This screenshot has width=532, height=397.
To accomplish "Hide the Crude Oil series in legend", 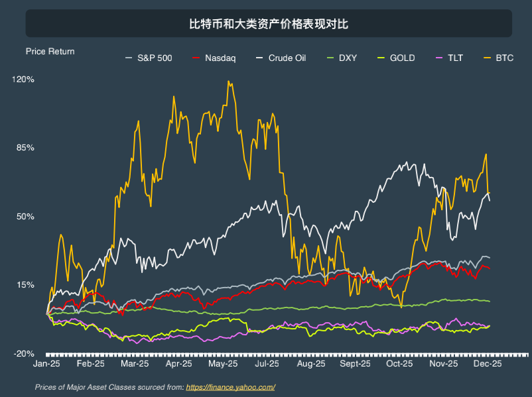I will [281, 58].
